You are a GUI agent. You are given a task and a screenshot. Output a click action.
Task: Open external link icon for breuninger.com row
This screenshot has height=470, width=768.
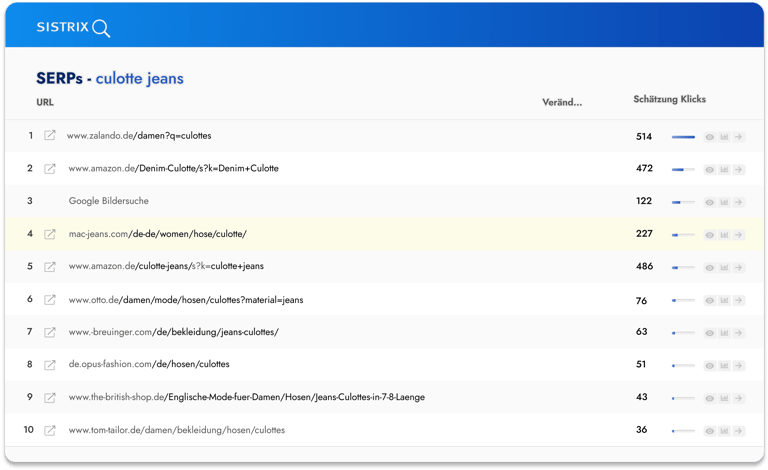(x=49, y=332)
